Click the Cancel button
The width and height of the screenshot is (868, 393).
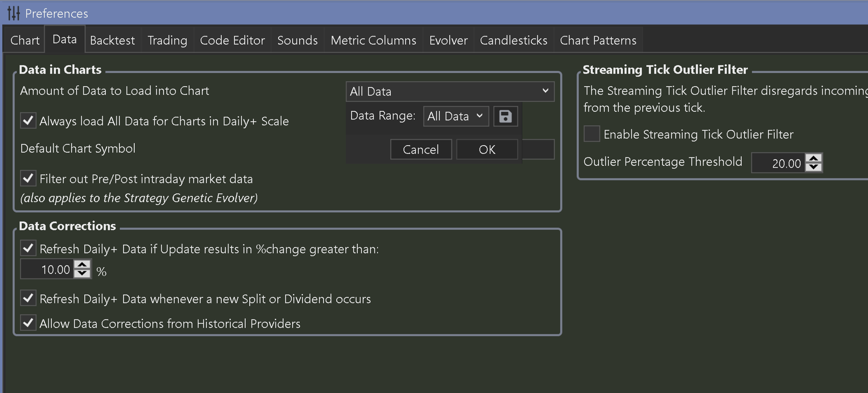click(420, 150)
